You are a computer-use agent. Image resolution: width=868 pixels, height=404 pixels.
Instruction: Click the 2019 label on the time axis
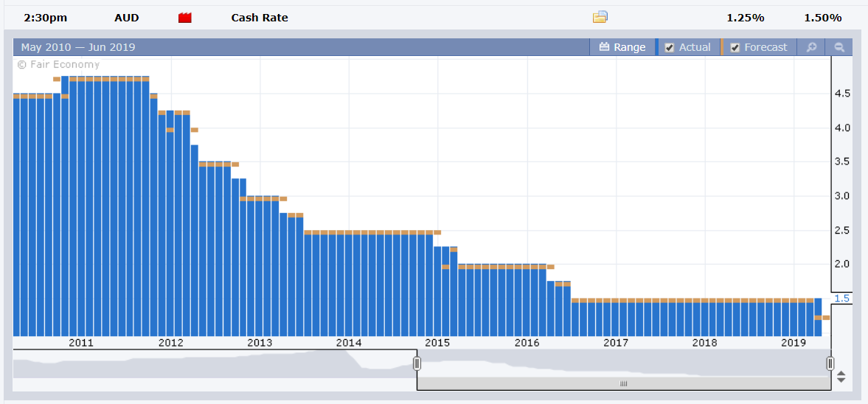[794, 343]
